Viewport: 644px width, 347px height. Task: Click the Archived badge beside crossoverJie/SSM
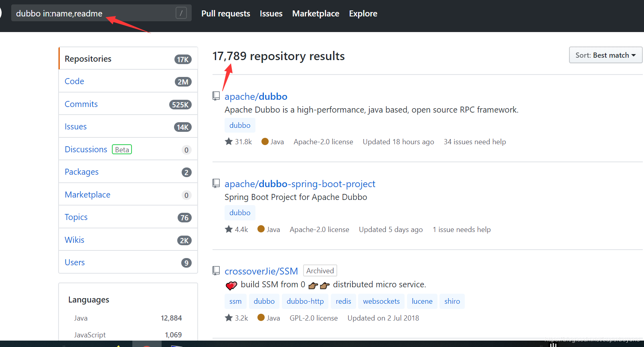(320, 271)
